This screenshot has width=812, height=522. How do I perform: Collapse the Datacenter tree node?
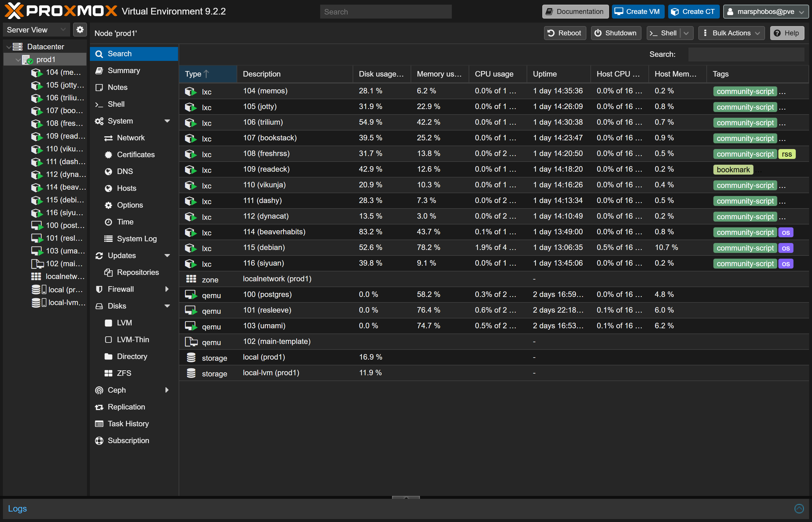coord(9,47)
